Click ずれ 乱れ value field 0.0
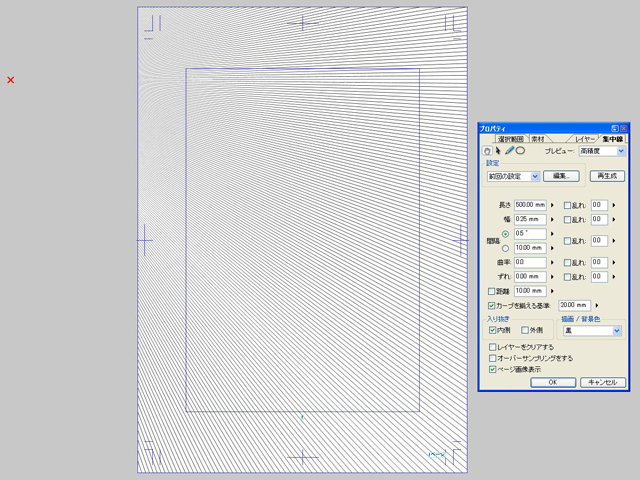 pyautogui.click(x=599, y=276)
